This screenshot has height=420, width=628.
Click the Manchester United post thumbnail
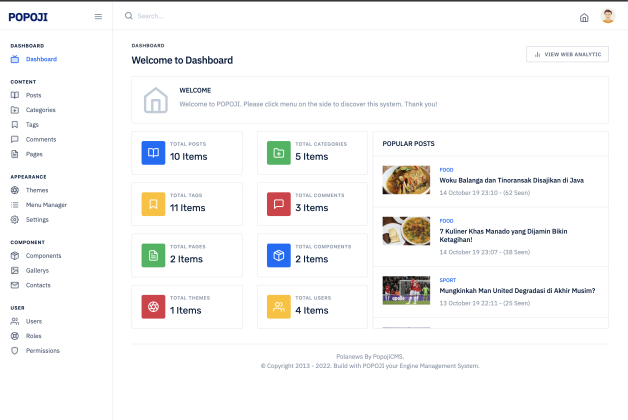[x=406, y=290]
